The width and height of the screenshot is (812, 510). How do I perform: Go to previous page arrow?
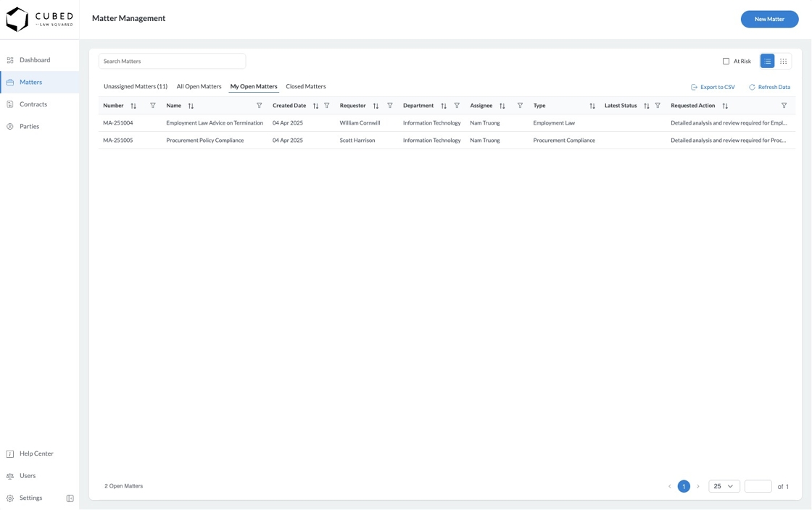click(x=670, y=486)
